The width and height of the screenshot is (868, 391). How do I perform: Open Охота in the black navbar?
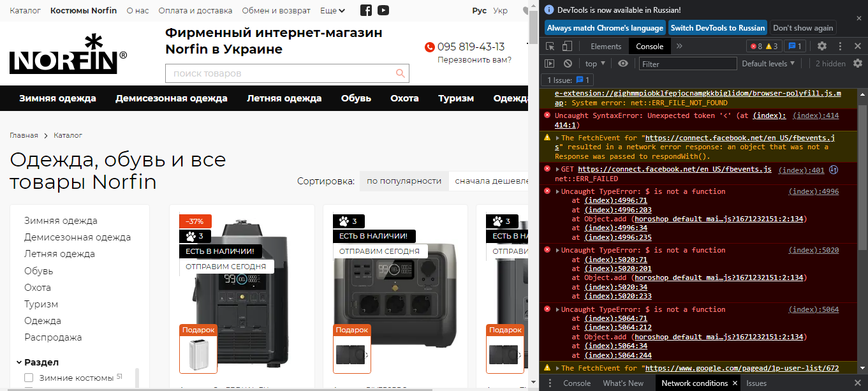coord(404,98)
